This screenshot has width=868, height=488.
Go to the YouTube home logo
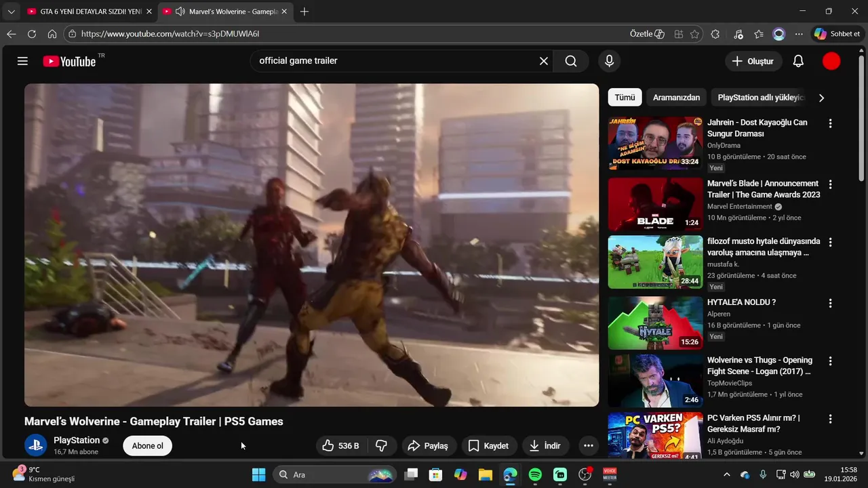[69, 61]
